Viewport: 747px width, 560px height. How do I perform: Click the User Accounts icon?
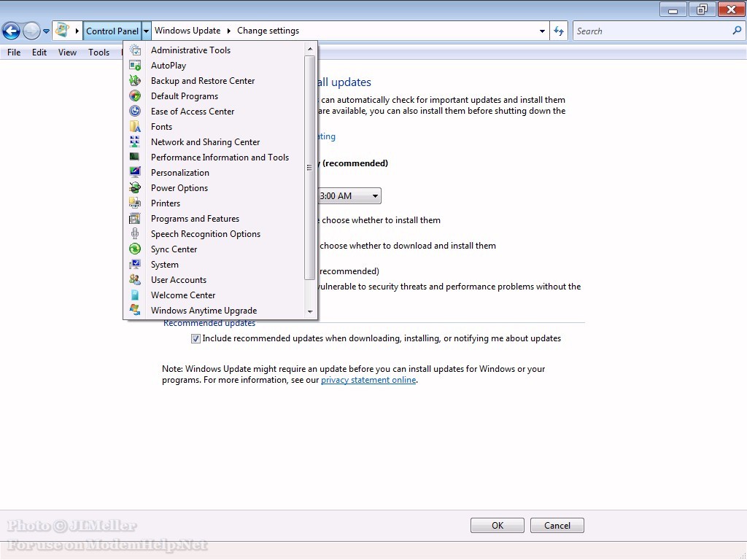(135, 279)
